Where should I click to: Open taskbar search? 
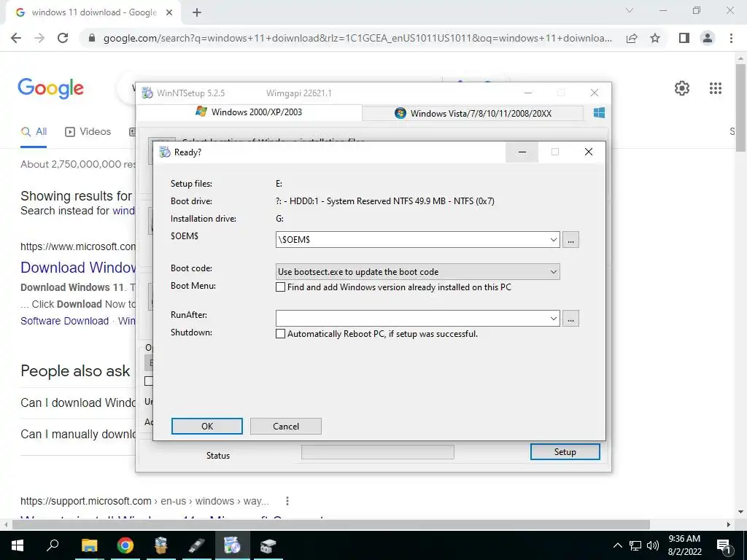tap(53, 545)
